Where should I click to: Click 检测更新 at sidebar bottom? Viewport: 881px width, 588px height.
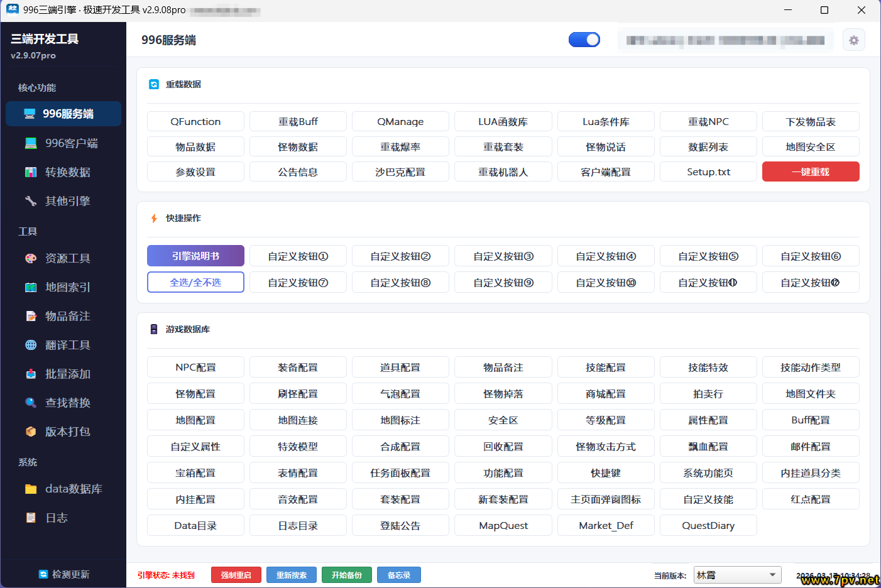coord(63,574)
